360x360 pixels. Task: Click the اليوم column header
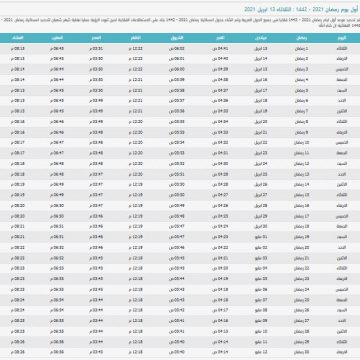(x=342, y=38)
